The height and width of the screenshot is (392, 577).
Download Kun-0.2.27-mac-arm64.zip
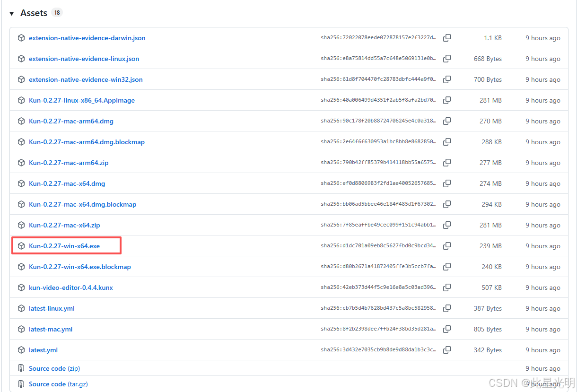click(x=69, y=163)
